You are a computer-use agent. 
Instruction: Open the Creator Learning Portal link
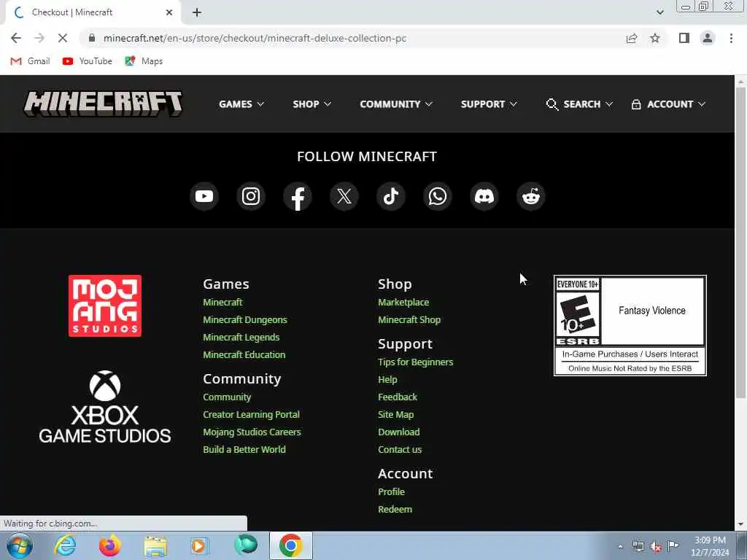251,415
